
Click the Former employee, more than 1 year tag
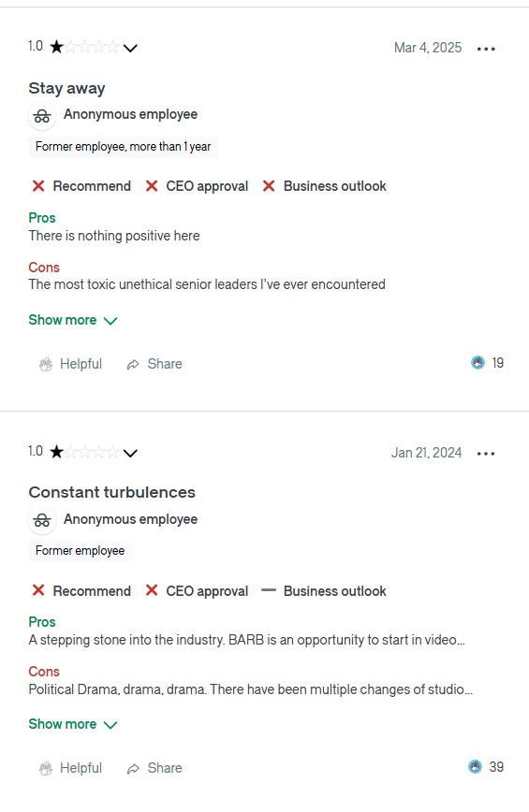coord(124,147)
